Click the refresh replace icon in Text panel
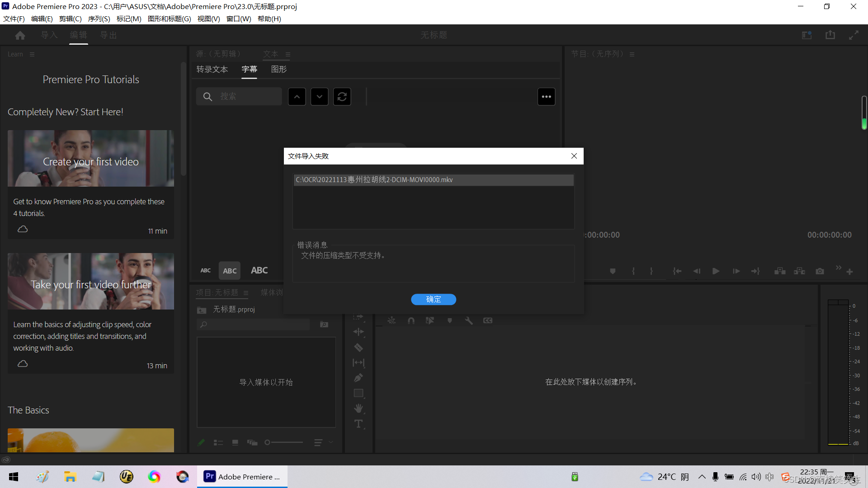Screen dimensions: 868x488 pyautogui.click(x=342, y=96)
